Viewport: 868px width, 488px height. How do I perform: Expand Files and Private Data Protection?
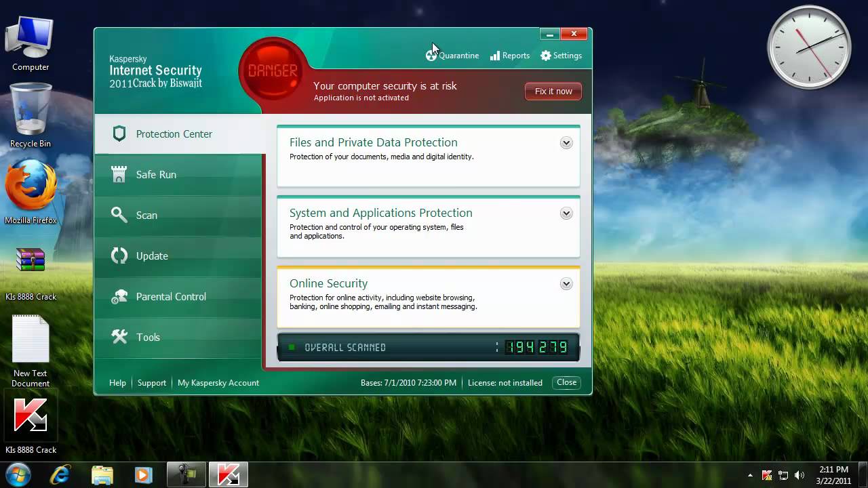click(x=566, y=143)
